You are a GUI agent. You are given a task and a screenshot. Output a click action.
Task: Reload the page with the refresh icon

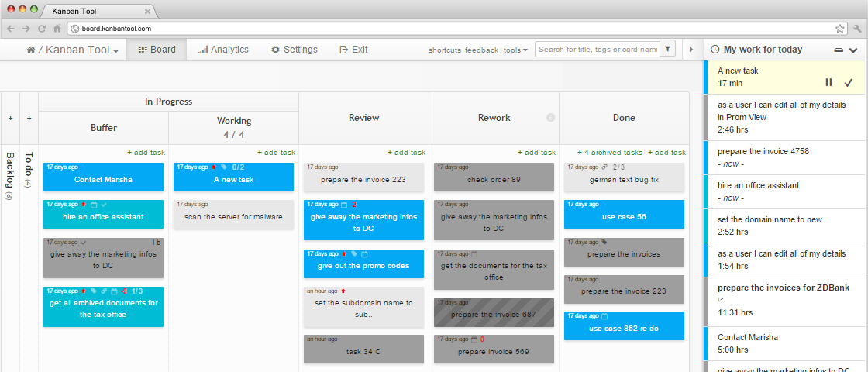[42, 28]
